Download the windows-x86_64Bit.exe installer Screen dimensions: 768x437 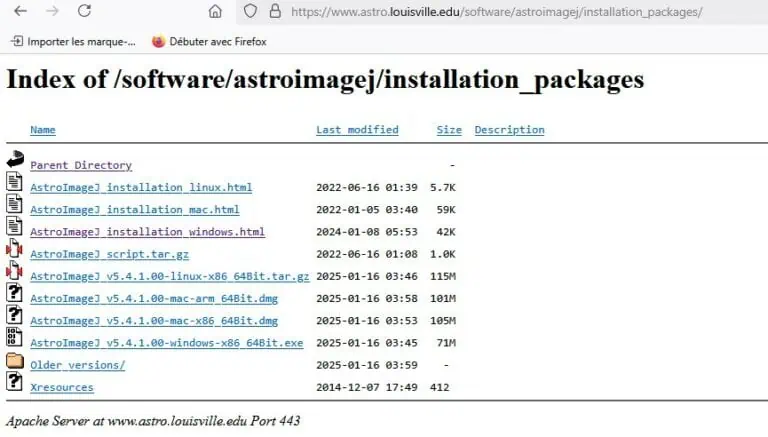(x=167, y=343)
